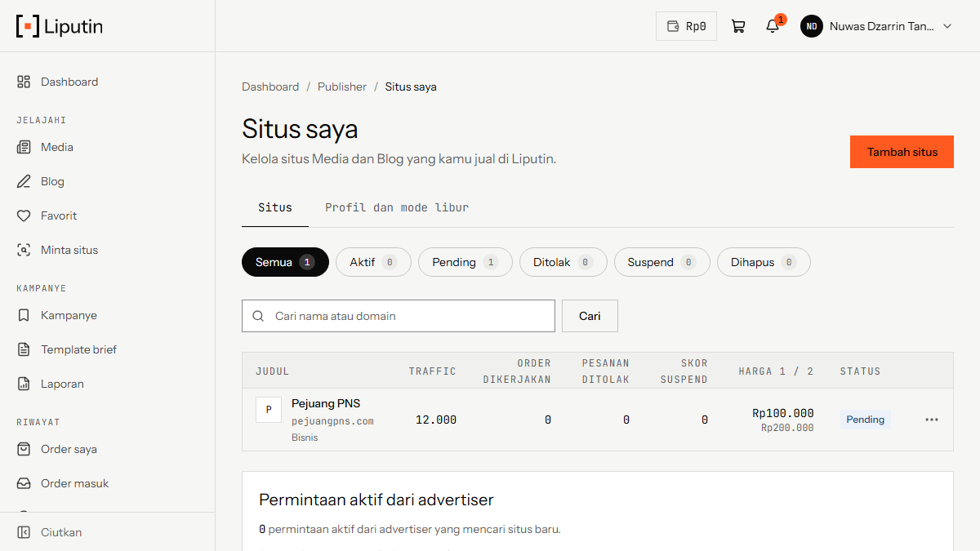Click the Media newspaper icon in sidebar

[24, 147]
